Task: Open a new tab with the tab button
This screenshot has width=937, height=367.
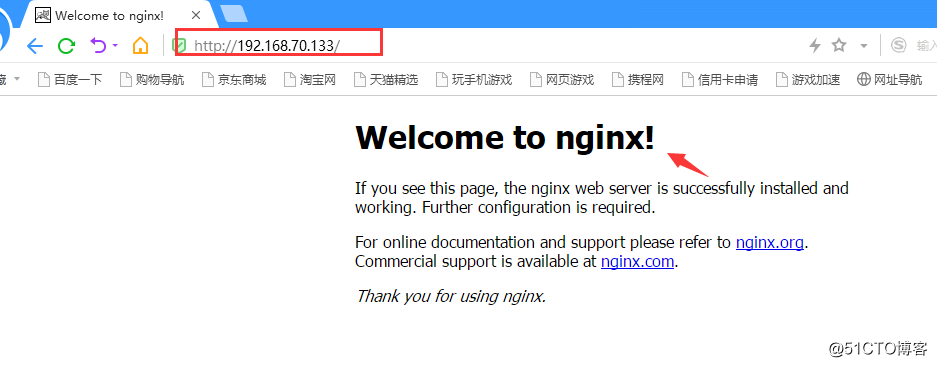Action: click(234, 13)
